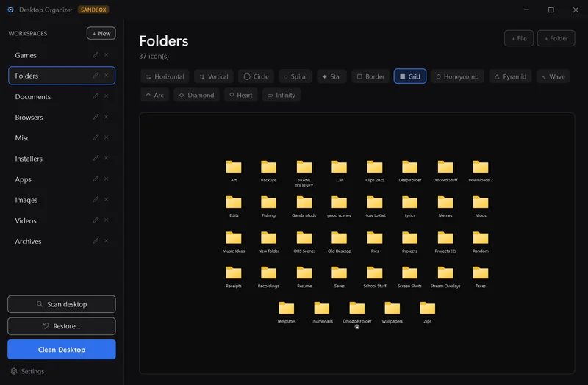
Task: Open the Games workspace
Action: 62,55
